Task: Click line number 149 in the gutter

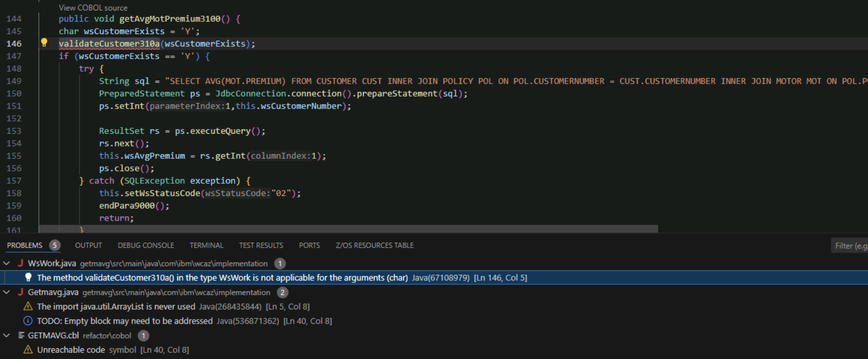Action: 14,81
